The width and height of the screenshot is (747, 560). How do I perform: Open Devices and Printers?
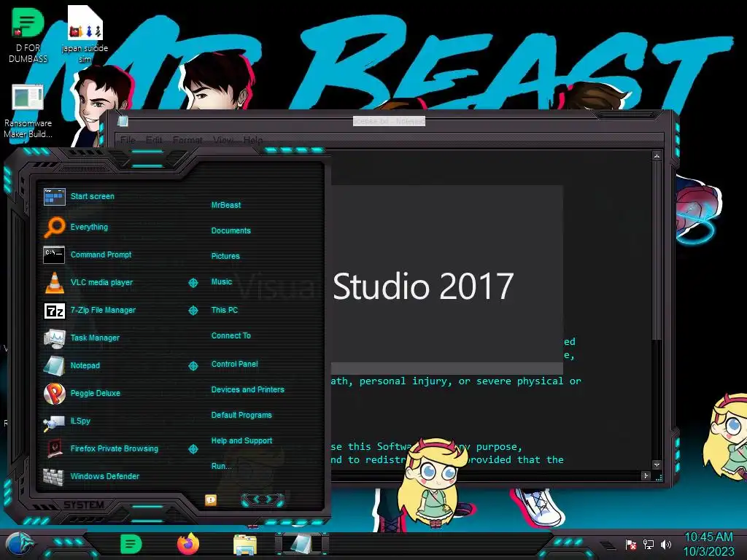coord(247,389)
